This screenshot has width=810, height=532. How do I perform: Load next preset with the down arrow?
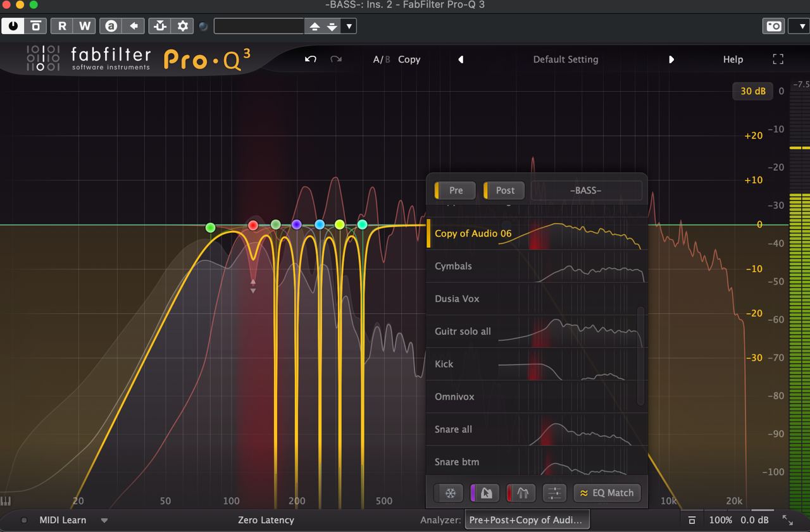tap(332, 27)
